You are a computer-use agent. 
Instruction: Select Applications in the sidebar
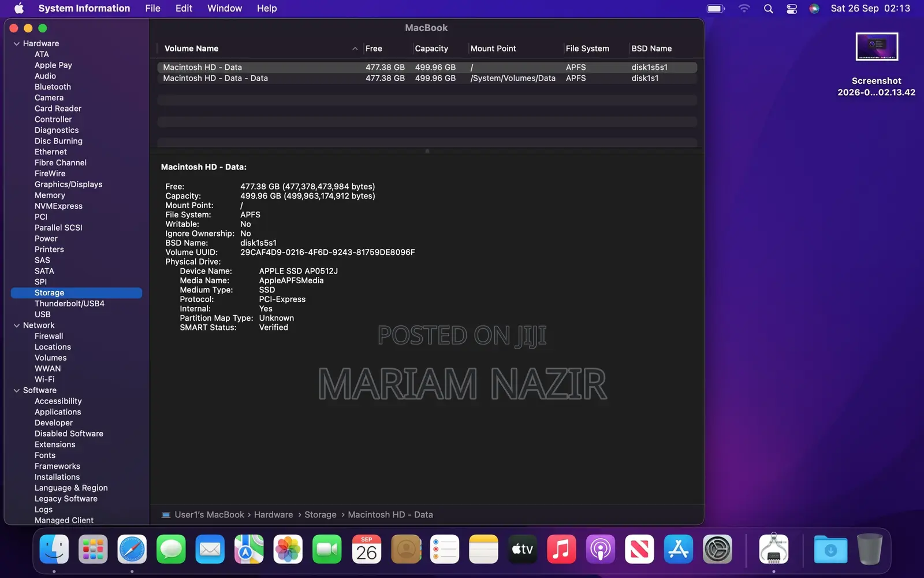(58, 412)
